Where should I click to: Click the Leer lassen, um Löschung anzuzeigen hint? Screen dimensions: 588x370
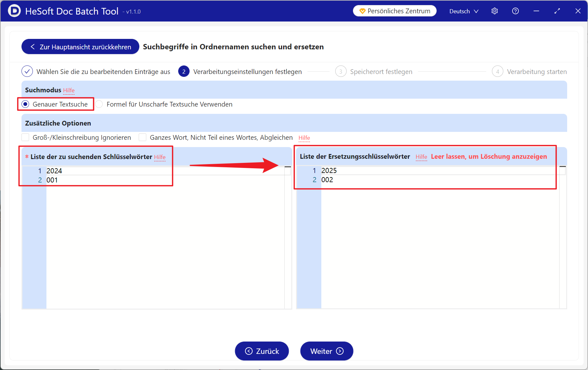489,157
